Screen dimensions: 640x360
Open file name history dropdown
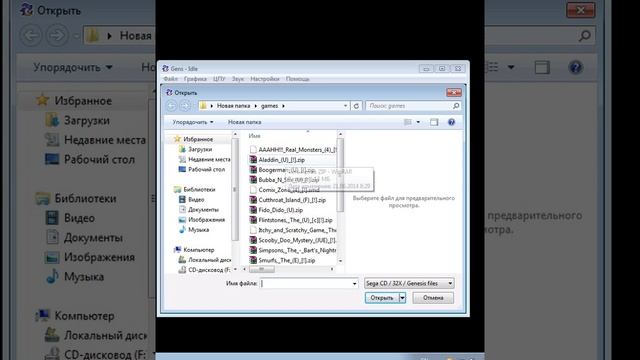click(x=354, y=283)
